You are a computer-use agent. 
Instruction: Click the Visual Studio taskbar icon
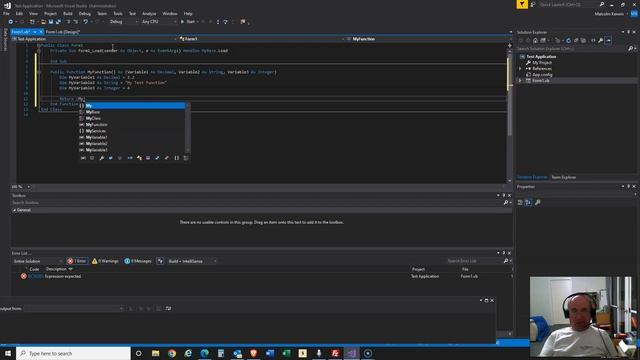tap(351, 353)
